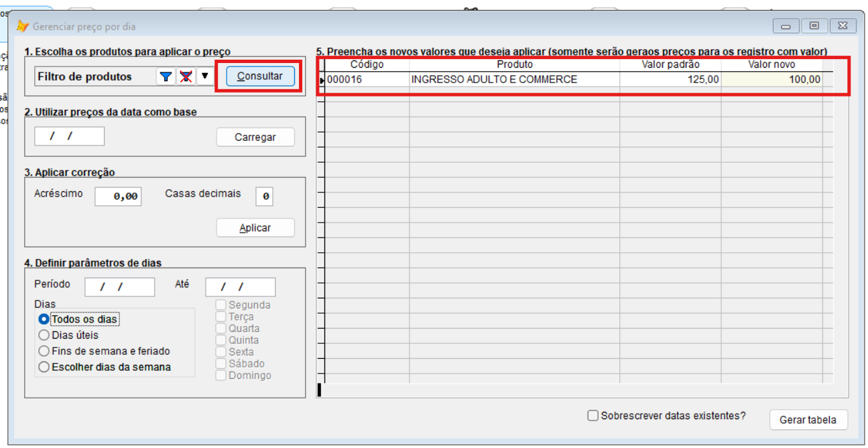868x448 pixels.
Task: Click the Aplicar correction button
Action: (255, 228)
